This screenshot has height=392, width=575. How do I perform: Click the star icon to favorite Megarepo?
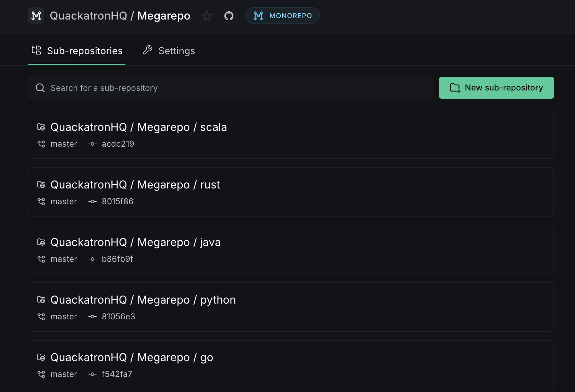click(207, 16)
